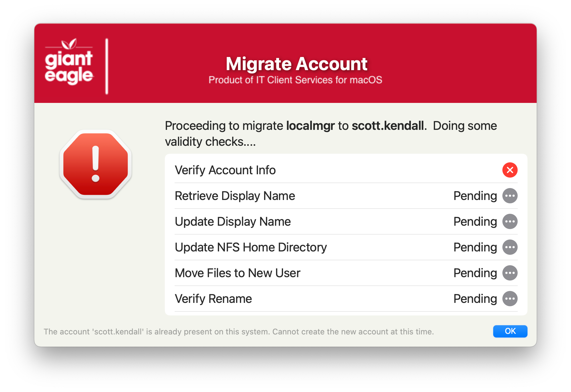Viewport: 571px width, 392px height.
Task: Click the Giant Eagle logo
Action: point(69,62)
